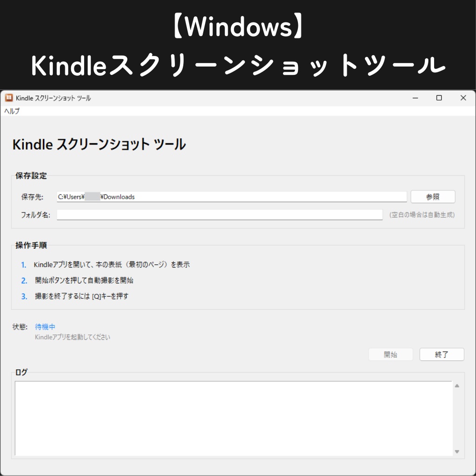The width and height of the screenshot is (476, 476).
Task: Click the log scrollbar up arrow
Action: coord(457,386)
